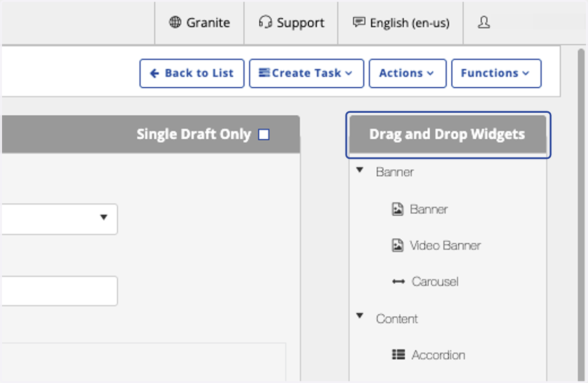
Task: Click the empty text input field
Action: point(59,291)
